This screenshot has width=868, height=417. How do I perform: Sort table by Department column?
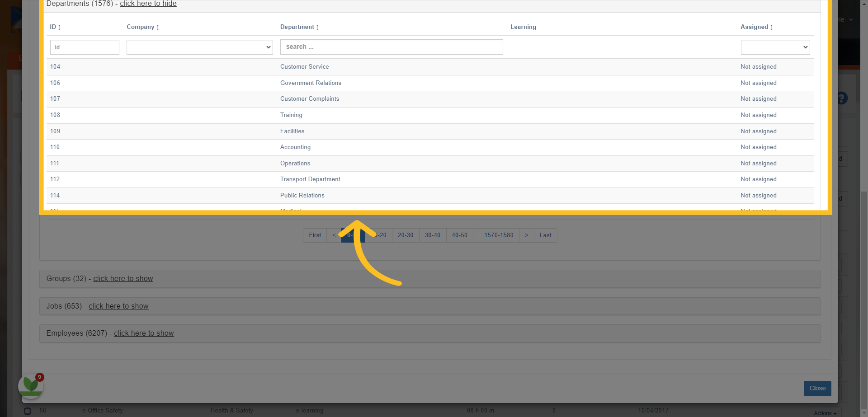[299, 27]
